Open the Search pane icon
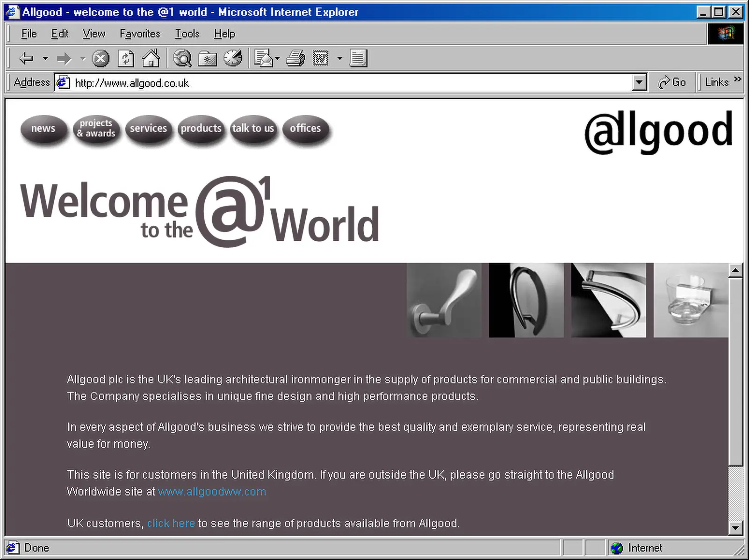Viewport: 749px width, 560px height. click(x=182, y=59)
